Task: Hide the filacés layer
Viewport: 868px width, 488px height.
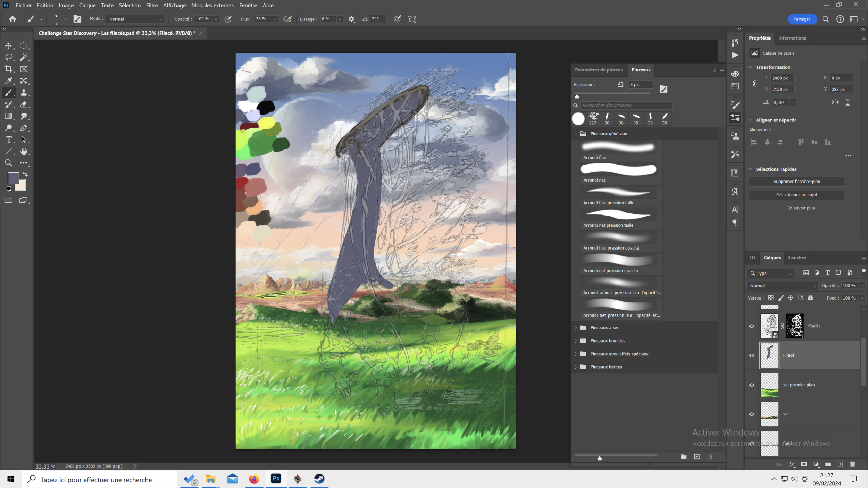Action: (752, 326)
